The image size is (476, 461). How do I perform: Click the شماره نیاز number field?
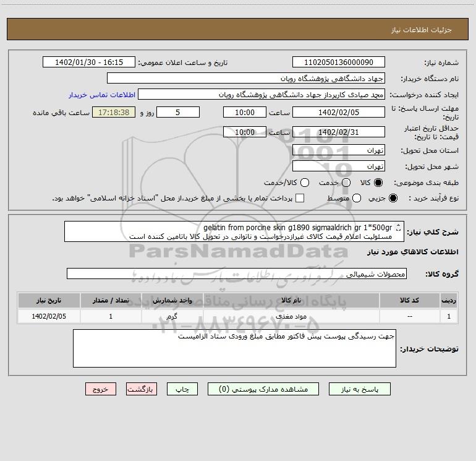point(339,62)
